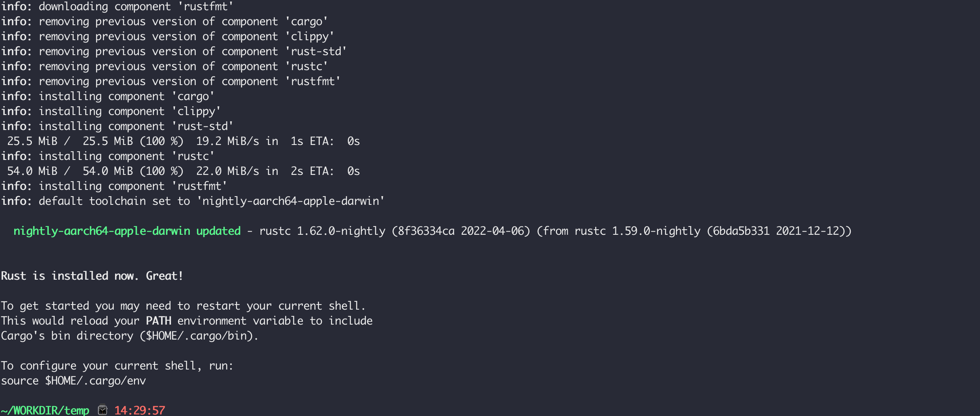The width and height of the screenshot is (980, 416).
Task: Click the 'Rust is installed now. Great!' line
Action: (92, 276)
